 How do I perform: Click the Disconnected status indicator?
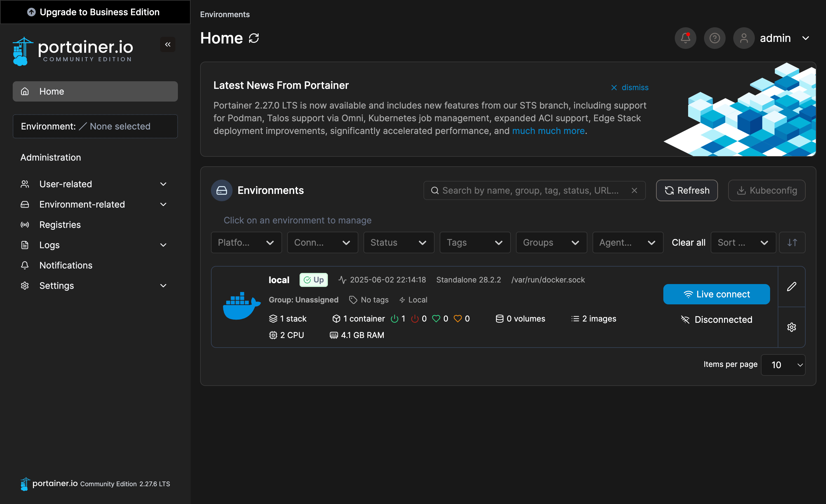pos(716,320)
